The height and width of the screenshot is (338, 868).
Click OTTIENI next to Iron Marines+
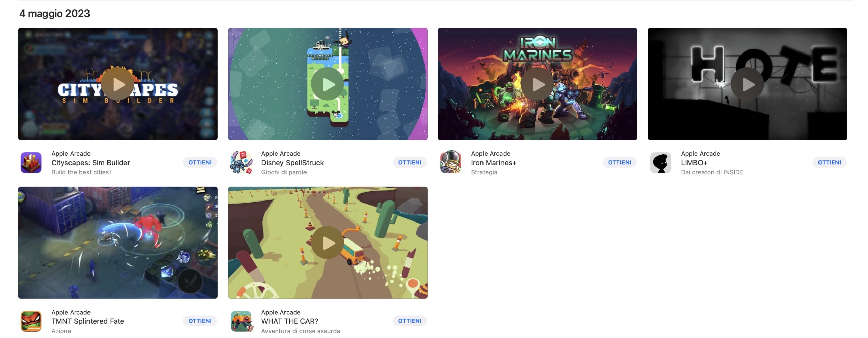[620, 163]
